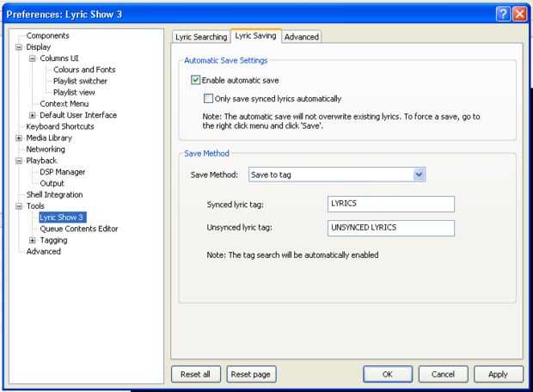Confirm with the OK button

pos(388,374)
